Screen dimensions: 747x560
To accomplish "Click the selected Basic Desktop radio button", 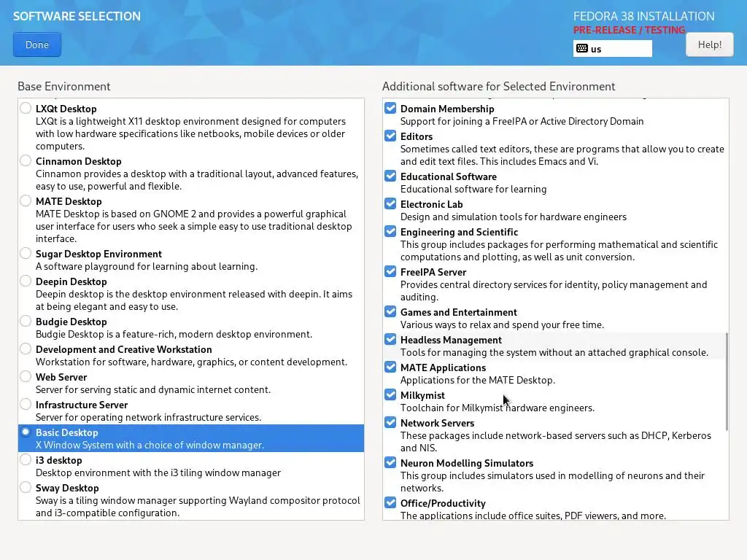I will point(26,432).
